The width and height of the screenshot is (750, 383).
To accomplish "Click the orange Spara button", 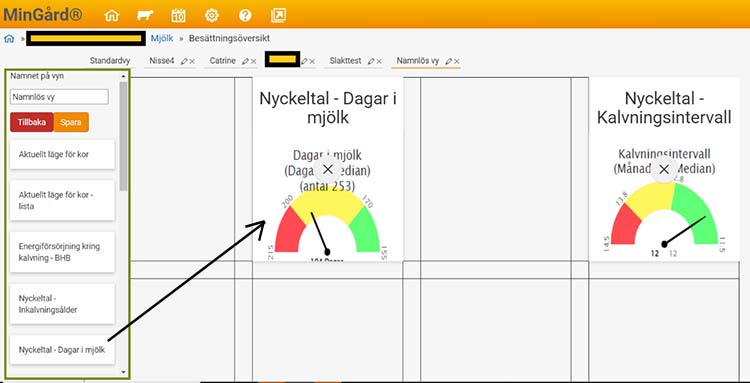I will click(x=71, y=122).
